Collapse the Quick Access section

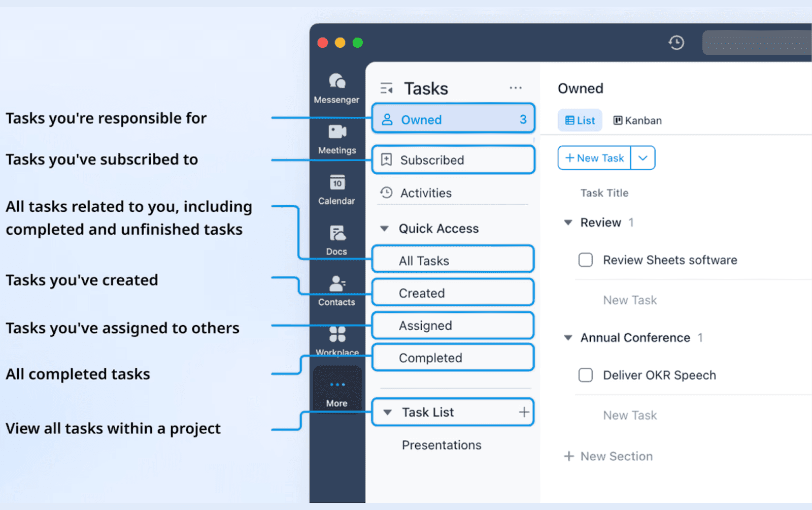pyautogui.click(x=385, y=228)
